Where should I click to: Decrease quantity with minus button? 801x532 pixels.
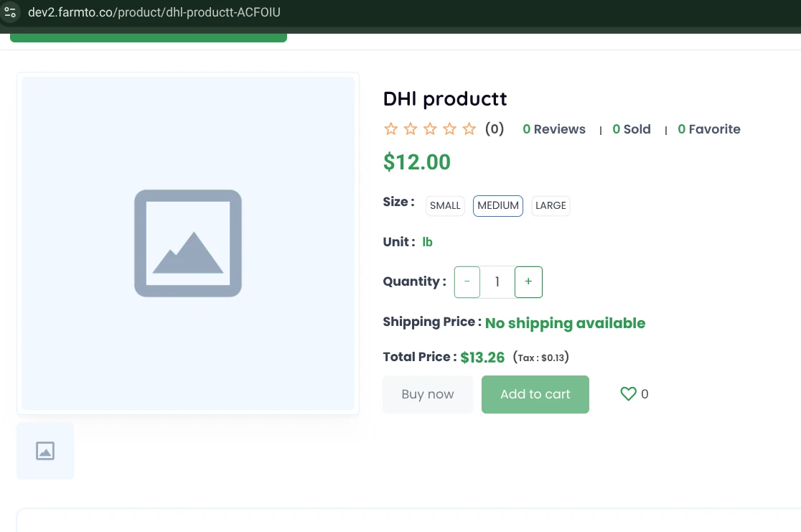click(x=467, y=282)
